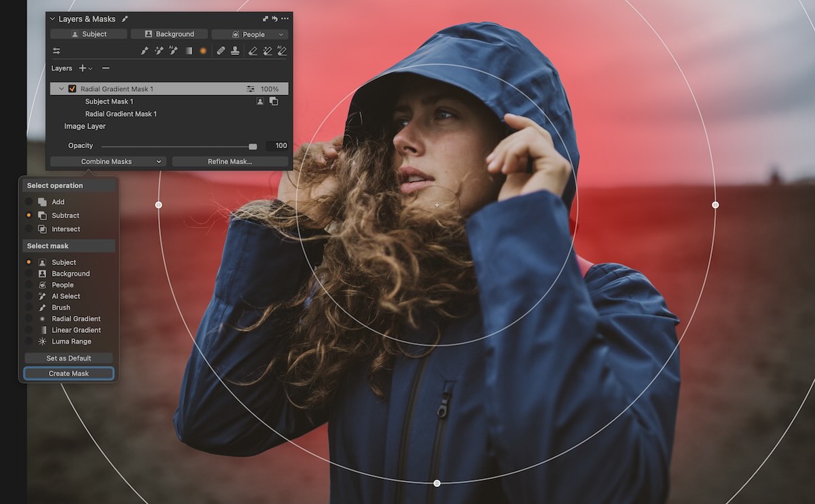This screenshot has height=504, width=815.
Task: Click the AI Erase tool icon
Action: pyautogui.click(x=283, y=50)
